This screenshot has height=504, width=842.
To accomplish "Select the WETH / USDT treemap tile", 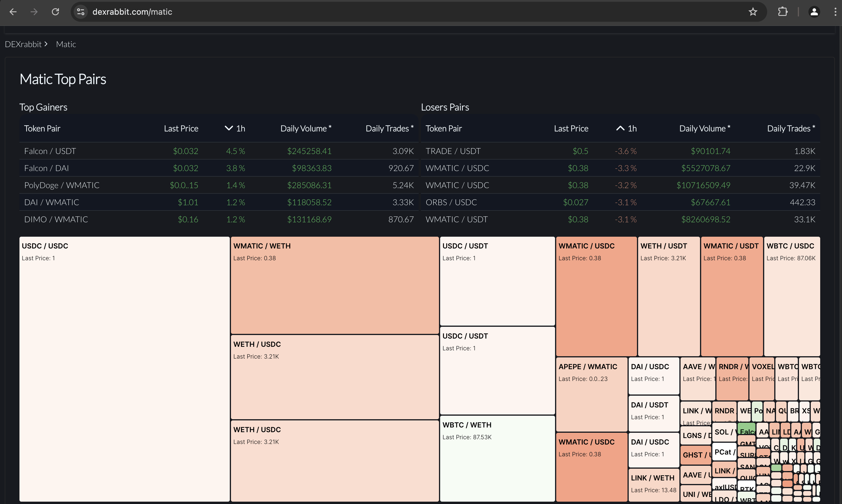I will [x=669, y=296].
